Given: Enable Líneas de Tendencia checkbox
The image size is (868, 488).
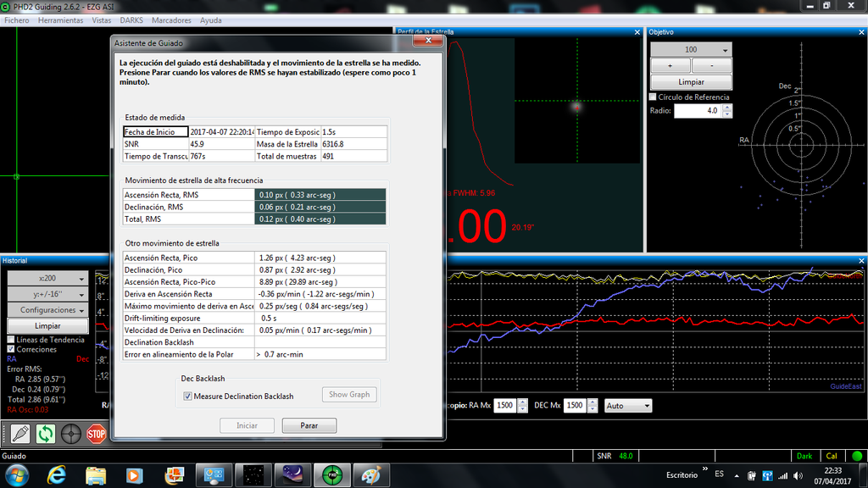Looking at the screenshot, I should [x=11, y=339].
